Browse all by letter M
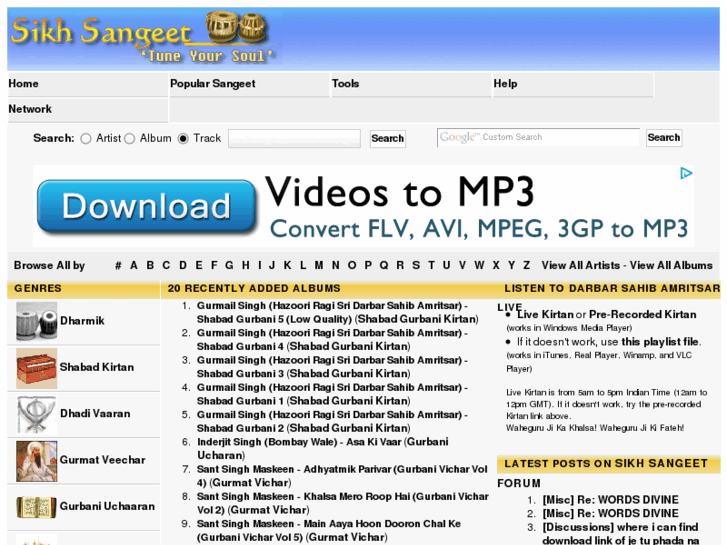727x545 pixels. (x=319, y=266)
